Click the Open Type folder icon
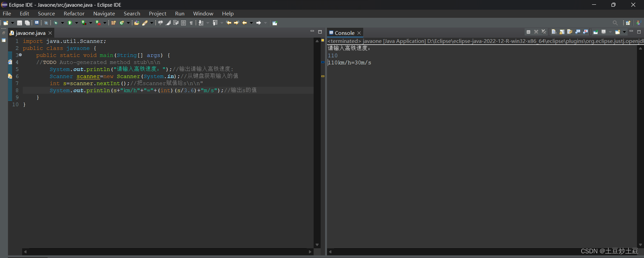644x258 pixels. coord(137,23)
